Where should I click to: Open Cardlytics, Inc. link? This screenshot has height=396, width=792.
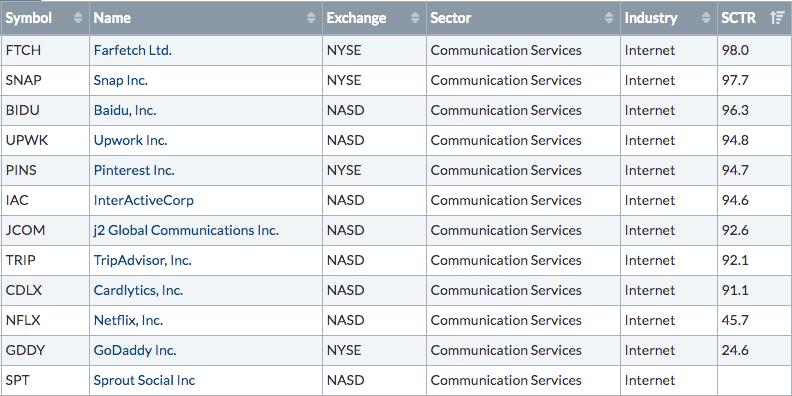coord(138,290)
